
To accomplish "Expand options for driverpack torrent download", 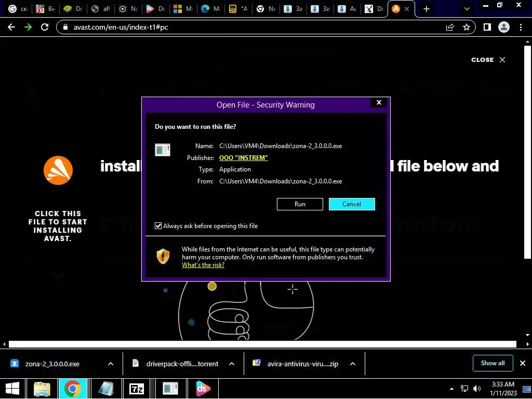I will pos(232,364).
